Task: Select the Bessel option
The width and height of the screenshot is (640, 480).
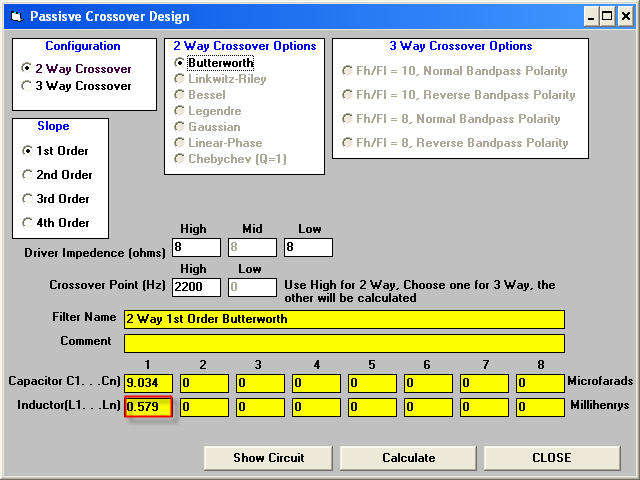Action: click(x=200, y=95)
